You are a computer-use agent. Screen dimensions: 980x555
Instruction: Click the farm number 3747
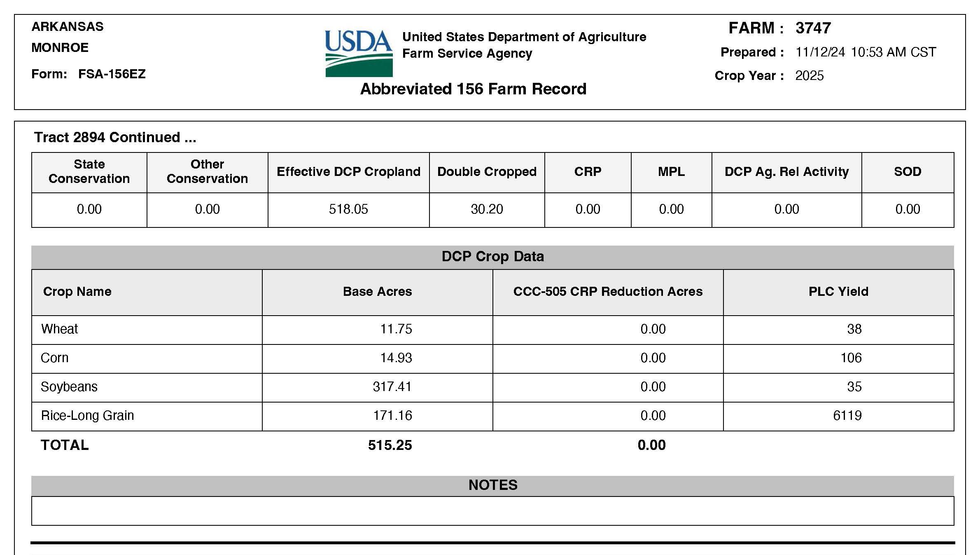[x=813, y=28]
